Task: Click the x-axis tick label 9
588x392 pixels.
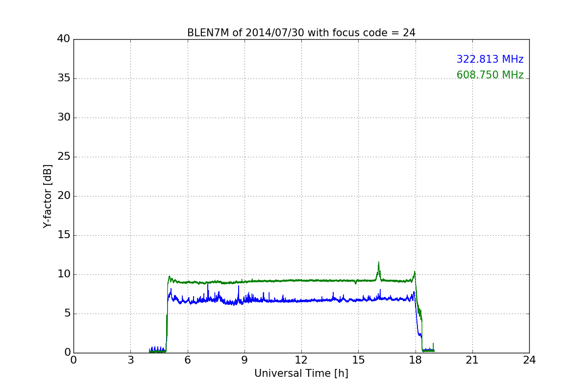Action: 245,360
